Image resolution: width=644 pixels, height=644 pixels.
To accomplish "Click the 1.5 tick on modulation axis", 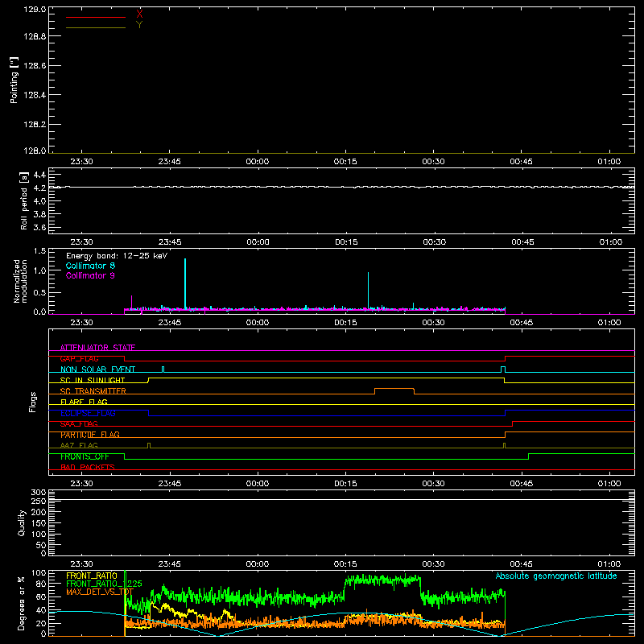I will (x=39, y=251).
